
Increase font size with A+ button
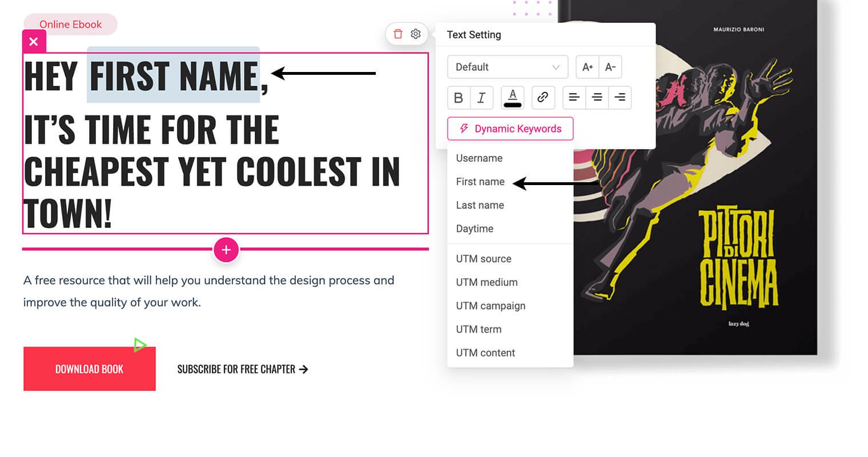pos(588,67)
